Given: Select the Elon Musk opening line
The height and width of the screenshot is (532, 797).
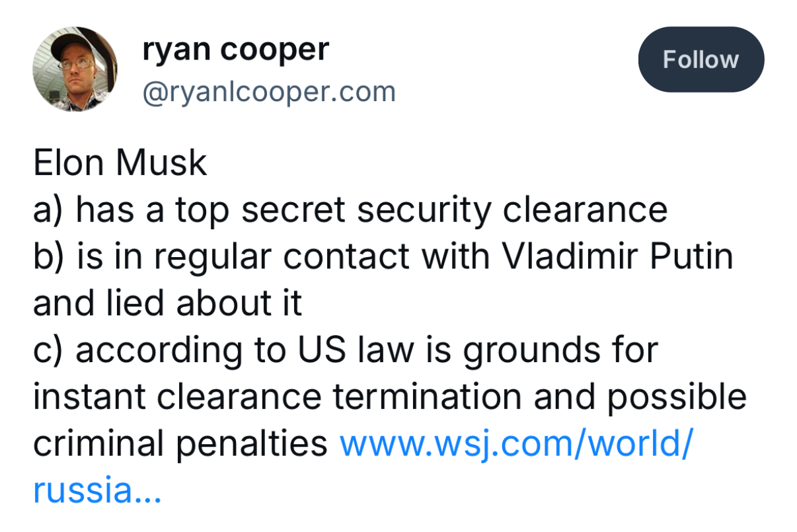Looking at the screenshot, I should (x=120, y=163).
